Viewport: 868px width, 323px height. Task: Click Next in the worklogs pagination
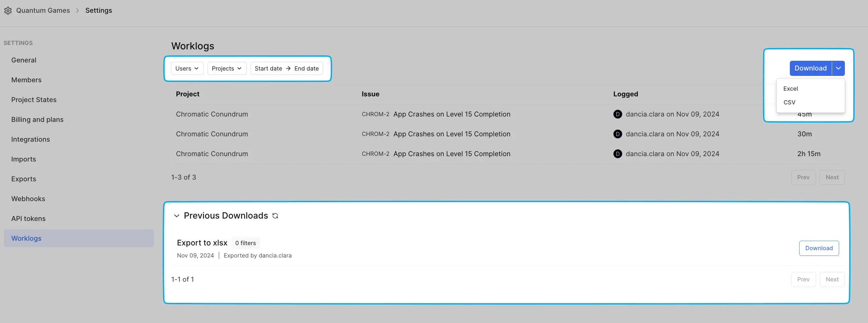coord(832,177)
